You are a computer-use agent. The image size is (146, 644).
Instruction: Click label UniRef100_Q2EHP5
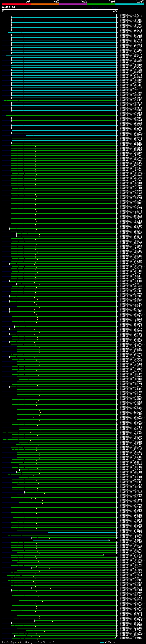tap(131, 105)
